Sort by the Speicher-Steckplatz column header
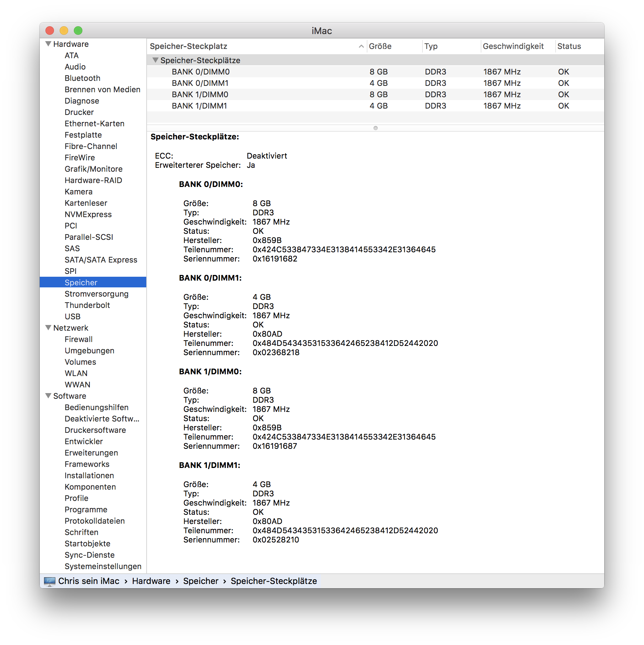Screen dimensions: 644x645 point(257,46)
